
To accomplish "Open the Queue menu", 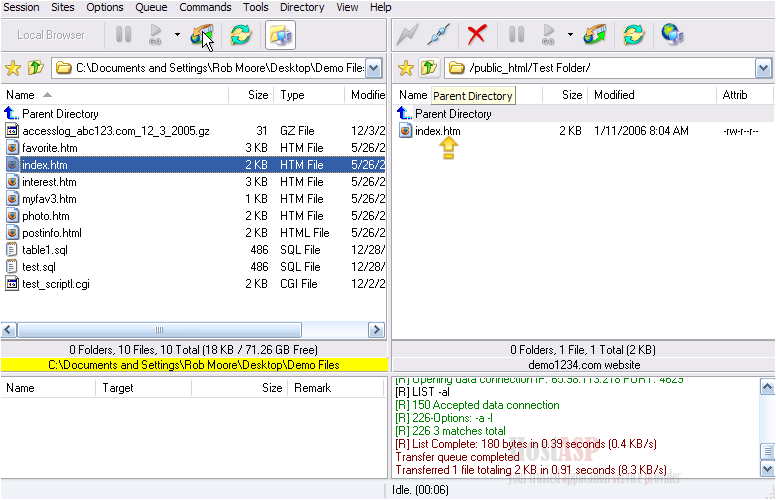I will 151,7.
